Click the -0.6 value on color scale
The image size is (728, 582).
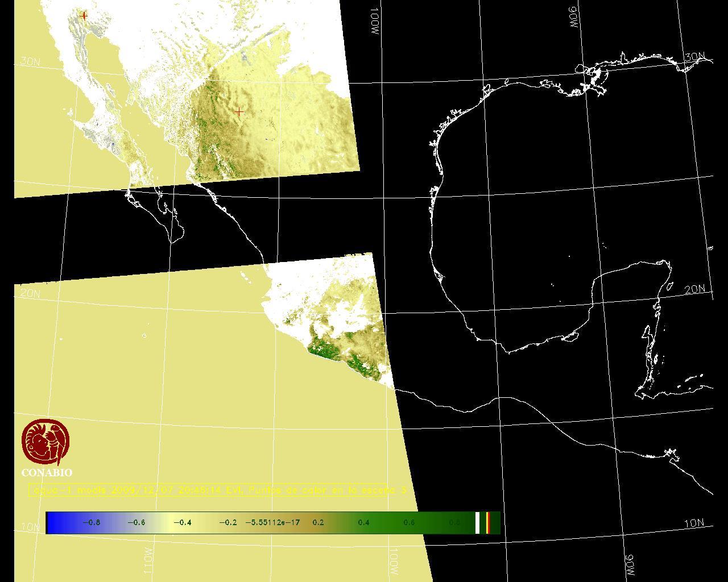136,522
